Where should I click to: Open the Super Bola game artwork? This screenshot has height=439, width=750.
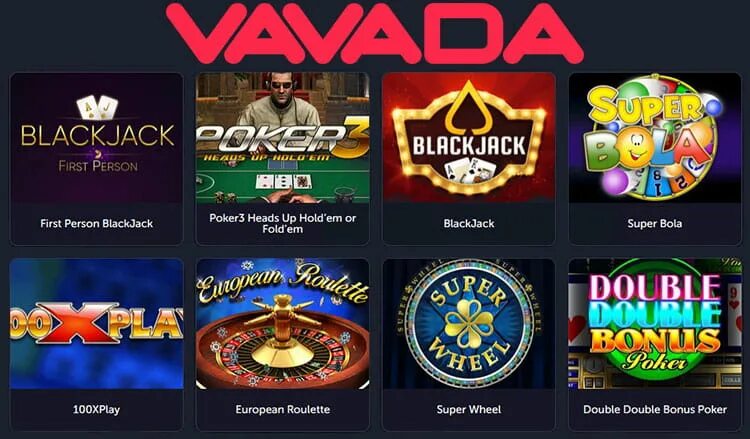pos(655,138)
